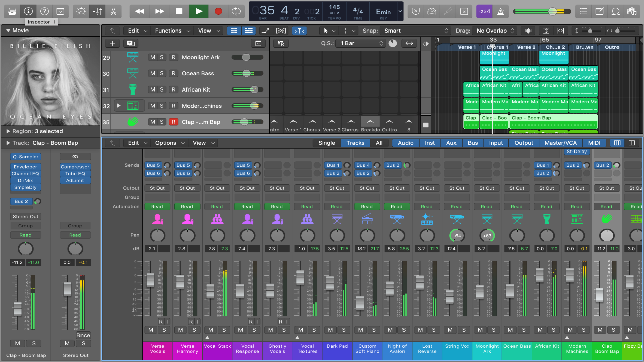Click the Q-Sampler instrument slot
This screenshot has width=644, height=362.
25,157
